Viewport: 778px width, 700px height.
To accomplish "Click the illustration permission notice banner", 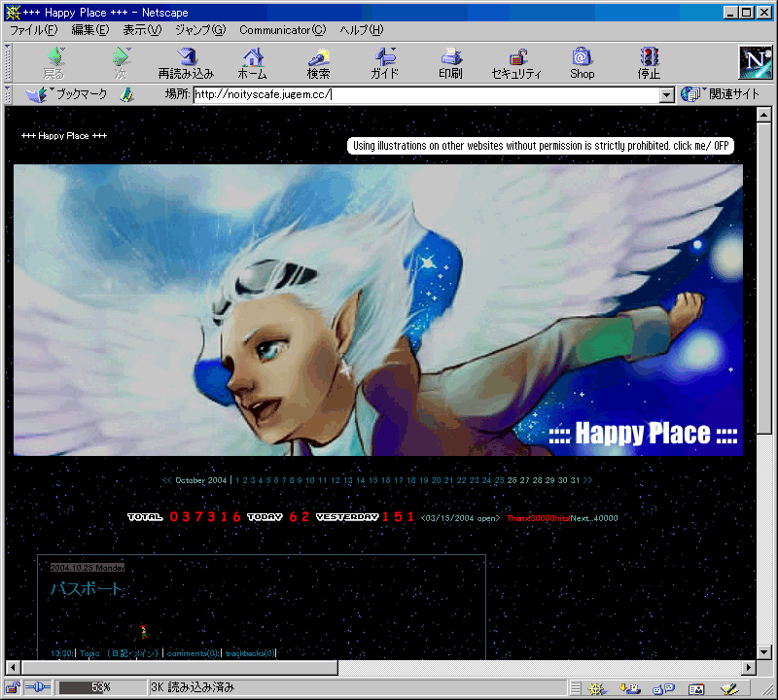I will point(541,146).
